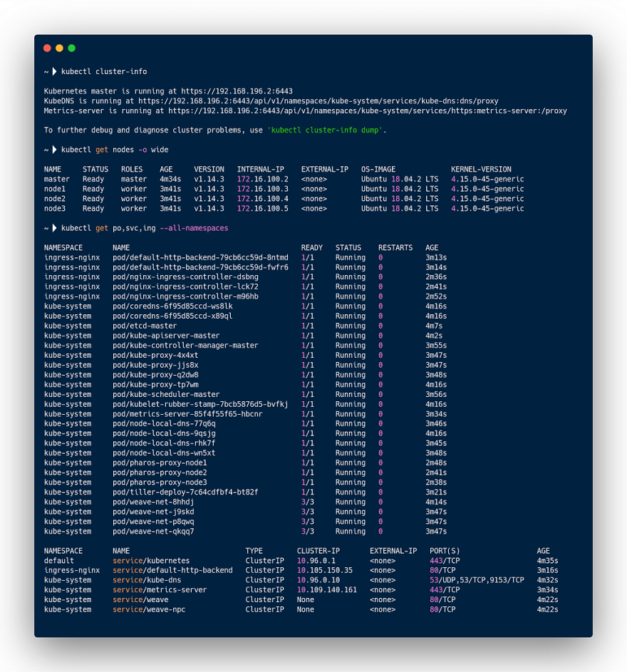Click the green 'kubectl cluster-info dump' text
Viewport: 627px width, 672px height.
point(325,130)
